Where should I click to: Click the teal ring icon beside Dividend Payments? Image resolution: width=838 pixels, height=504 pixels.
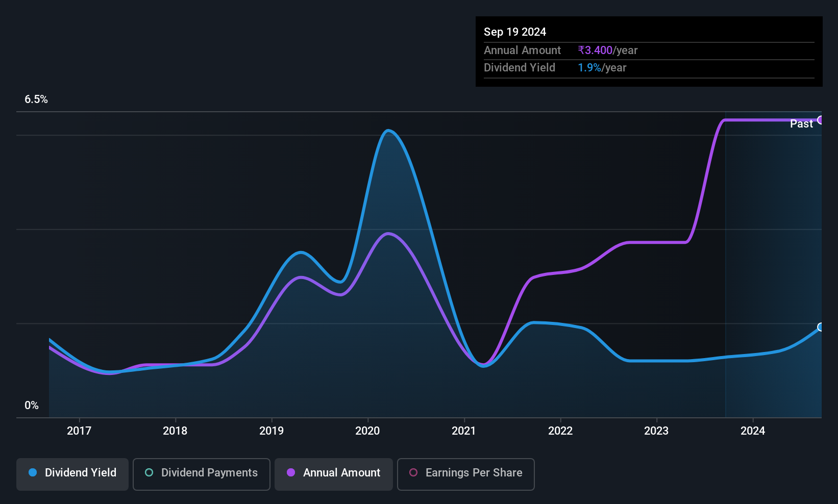pos(149,473)
